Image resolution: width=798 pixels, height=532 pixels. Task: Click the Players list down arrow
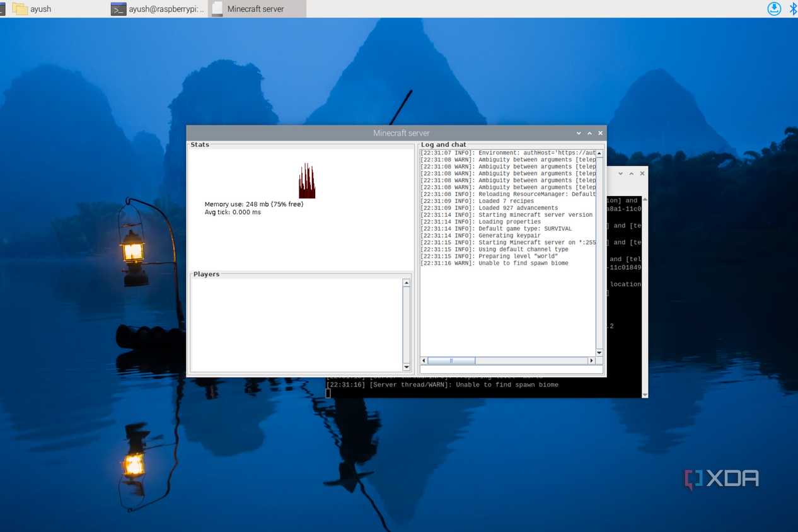click(x=407, y=367)
